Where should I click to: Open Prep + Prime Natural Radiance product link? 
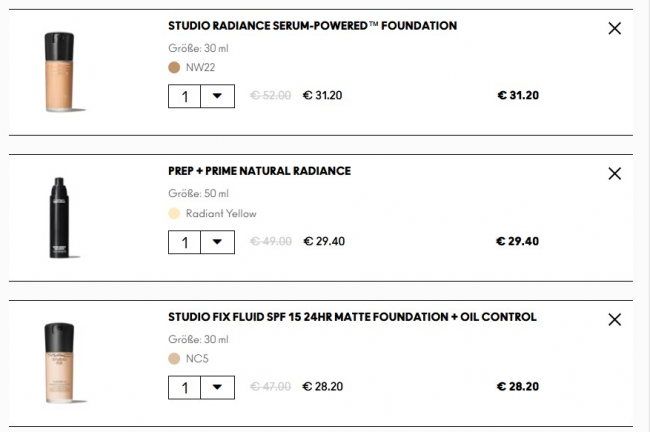pyautogui.click(x=259, y=171)
